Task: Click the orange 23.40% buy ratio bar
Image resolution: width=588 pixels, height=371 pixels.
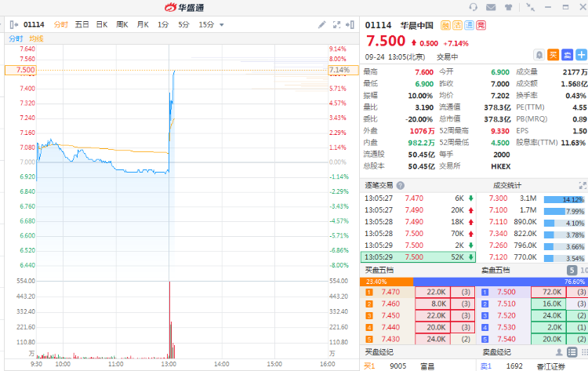Action: pos(387,282)
